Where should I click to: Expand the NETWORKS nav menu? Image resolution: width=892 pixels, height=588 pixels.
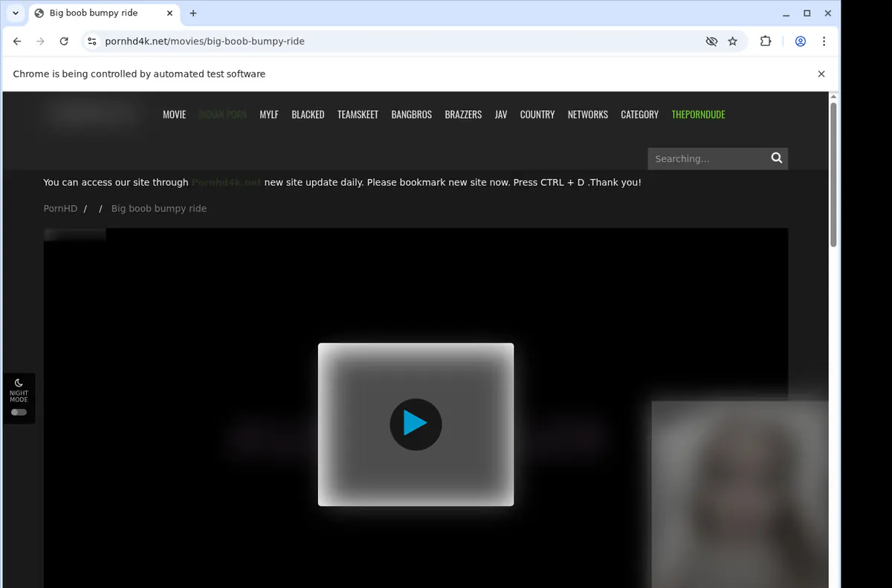tap(588, 114)
